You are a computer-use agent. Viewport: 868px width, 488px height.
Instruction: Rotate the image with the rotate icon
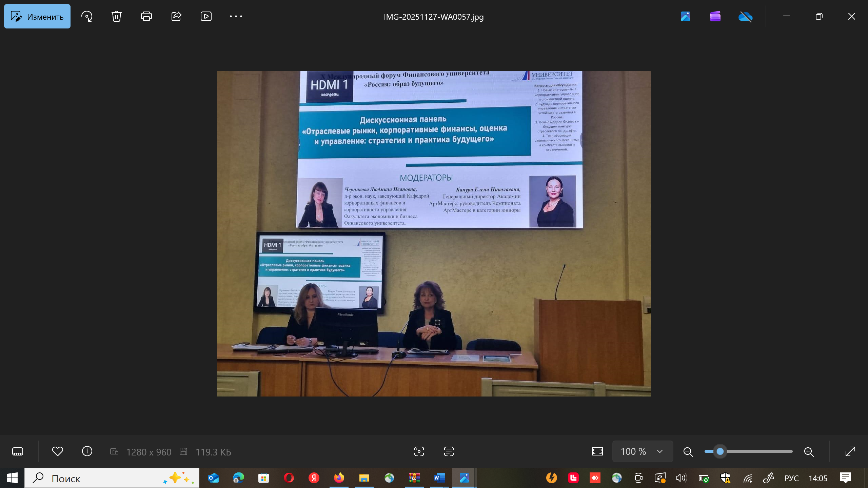(87, 16)
